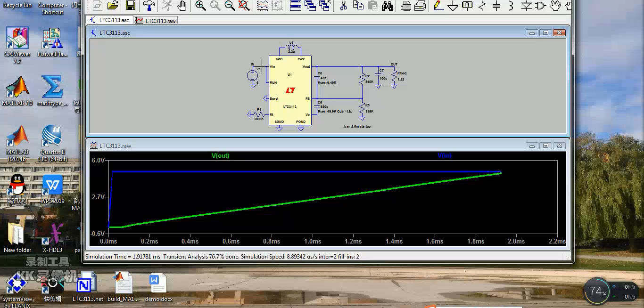Place a net label
This screenshot has height=308, width=644.
467,6
